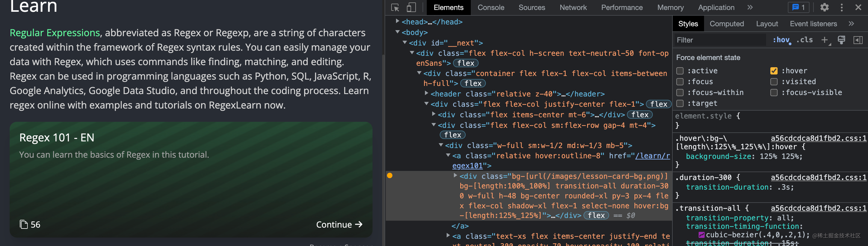
Task: Open the Memory tab
Action: 670,8
